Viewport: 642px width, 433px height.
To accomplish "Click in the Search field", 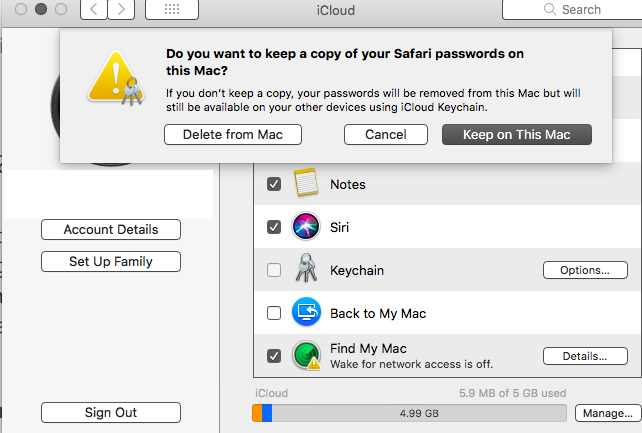I will pos(573,9).
